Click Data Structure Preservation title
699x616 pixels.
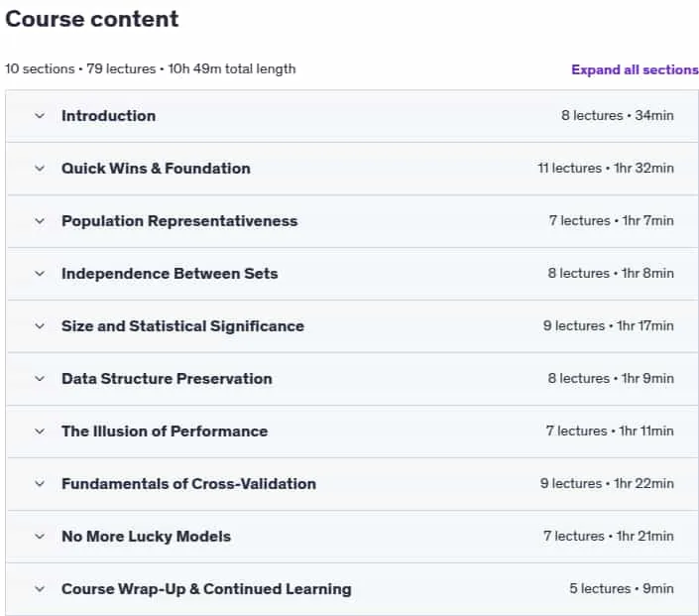(167, 379)
